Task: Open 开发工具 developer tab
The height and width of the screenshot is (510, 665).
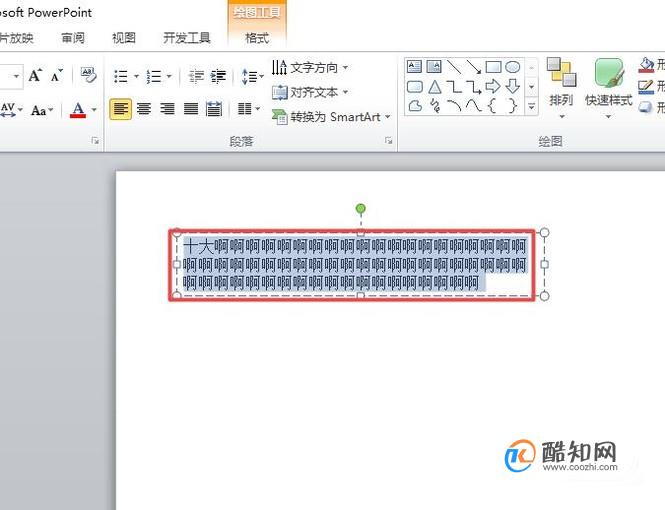Action: click(187, 38)
